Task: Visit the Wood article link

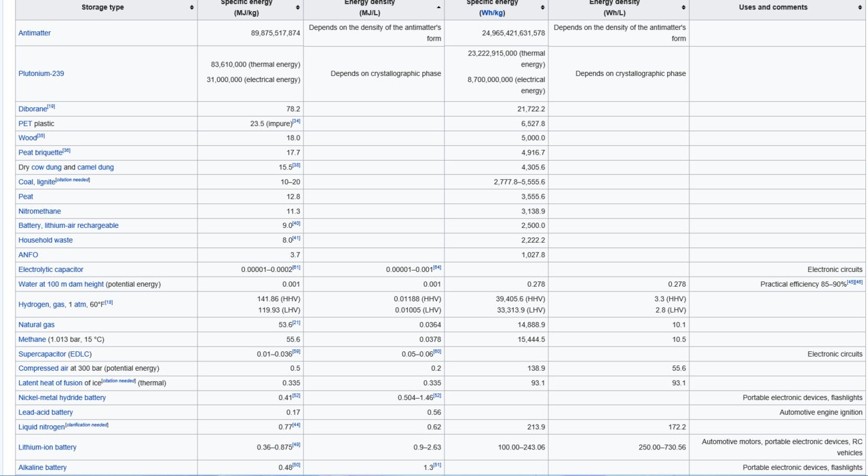Action: coord(27,138)
